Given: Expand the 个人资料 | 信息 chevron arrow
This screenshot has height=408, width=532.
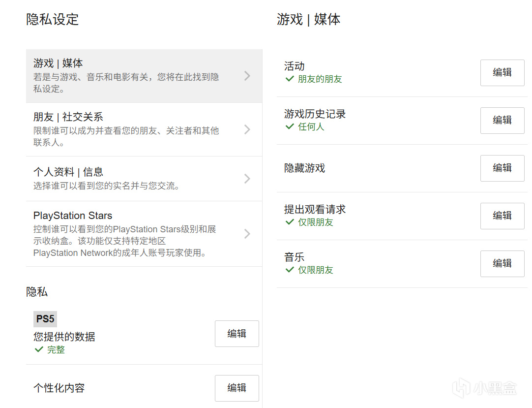Looking at the screenshot, I should pos(247,179).
